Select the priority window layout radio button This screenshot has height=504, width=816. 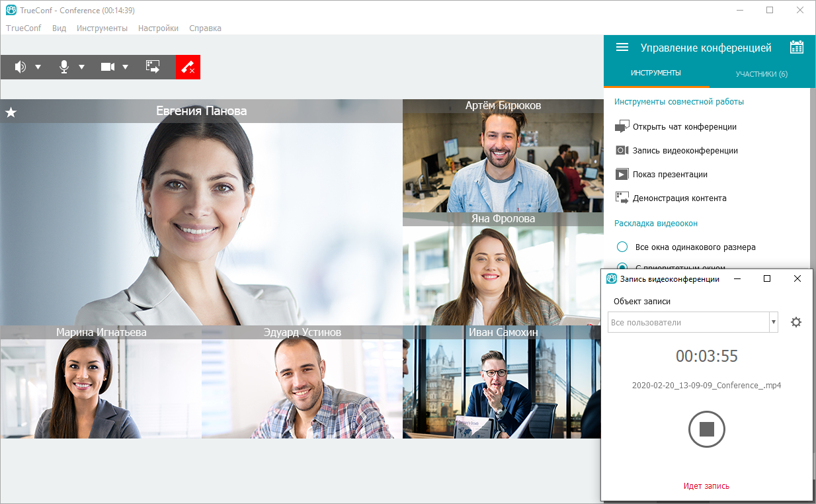pos(622,267)
